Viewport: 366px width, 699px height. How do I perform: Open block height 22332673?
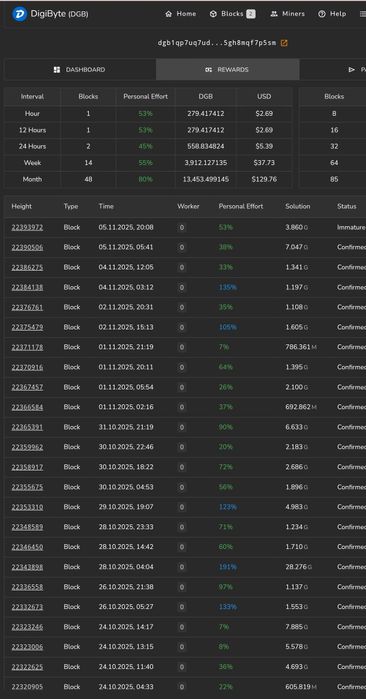pos(27,607)
